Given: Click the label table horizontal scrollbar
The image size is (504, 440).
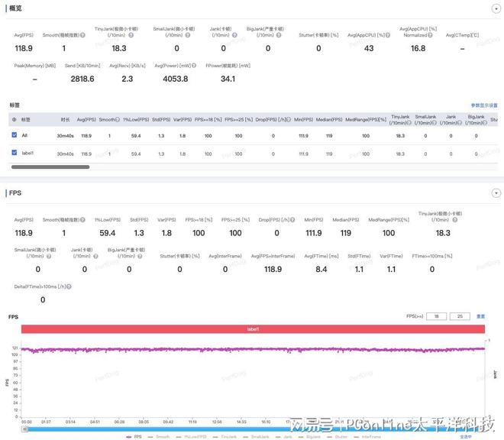Looking at the screenshot, I should (50, 167).
